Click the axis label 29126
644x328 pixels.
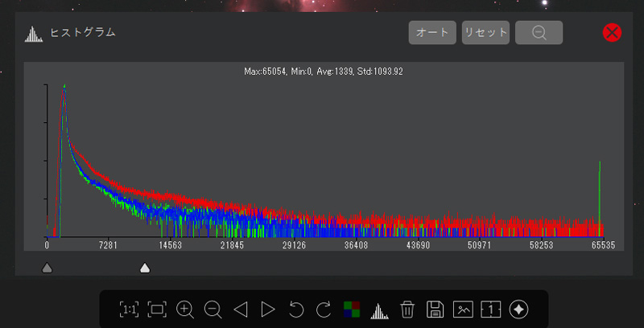(294, 245)
